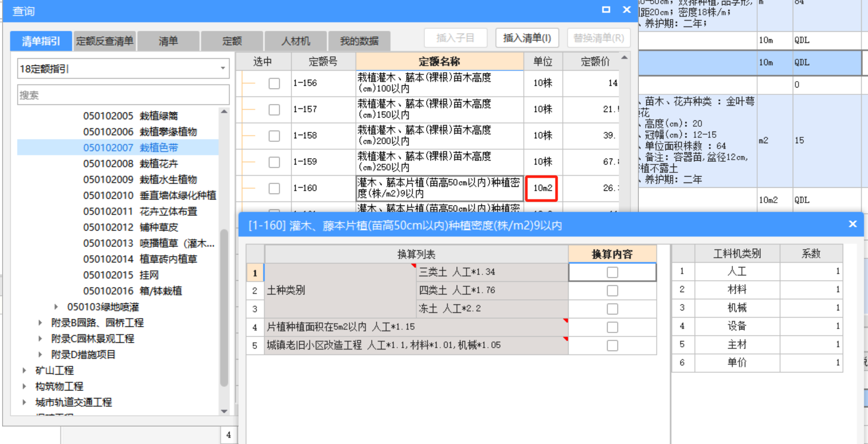Click the 换算内容 column header

[612, 254]
